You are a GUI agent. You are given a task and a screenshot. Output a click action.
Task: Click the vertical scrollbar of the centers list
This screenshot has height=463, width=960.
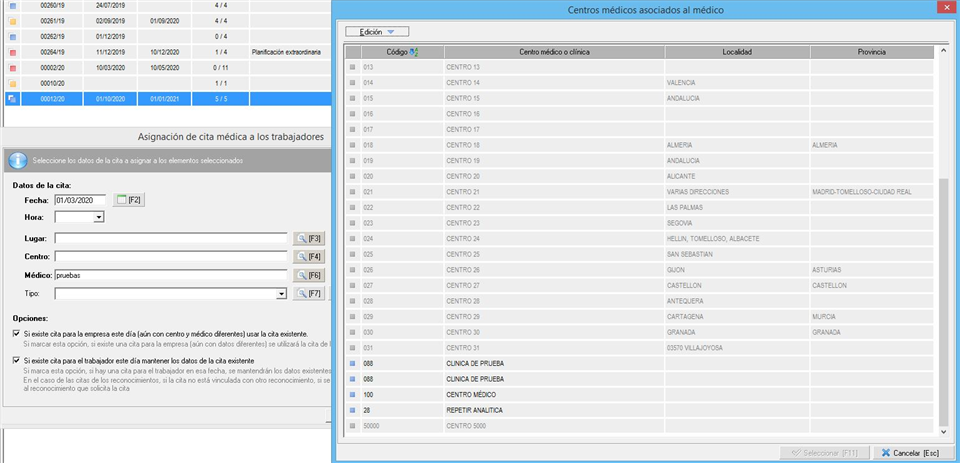[x=944, y=300]
